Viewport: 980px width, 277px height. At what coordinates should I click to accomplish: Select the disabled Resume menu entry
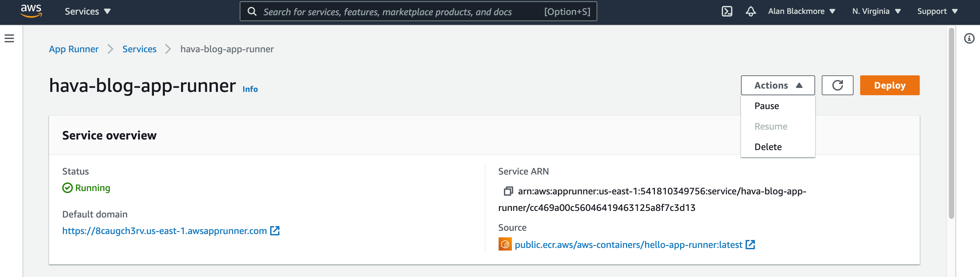pyautogui.click(x=778, y=127)
